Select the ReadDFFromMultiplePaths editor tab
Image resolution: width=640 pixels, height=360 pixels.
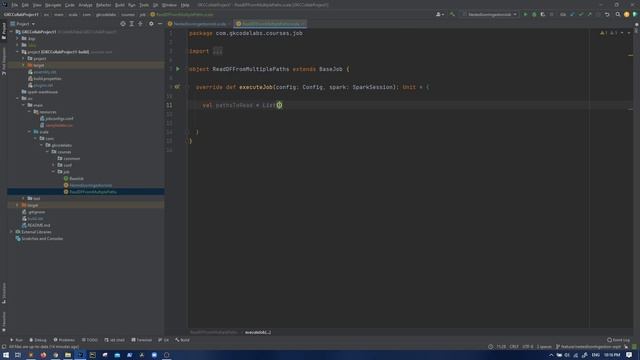tap(270, 24)
